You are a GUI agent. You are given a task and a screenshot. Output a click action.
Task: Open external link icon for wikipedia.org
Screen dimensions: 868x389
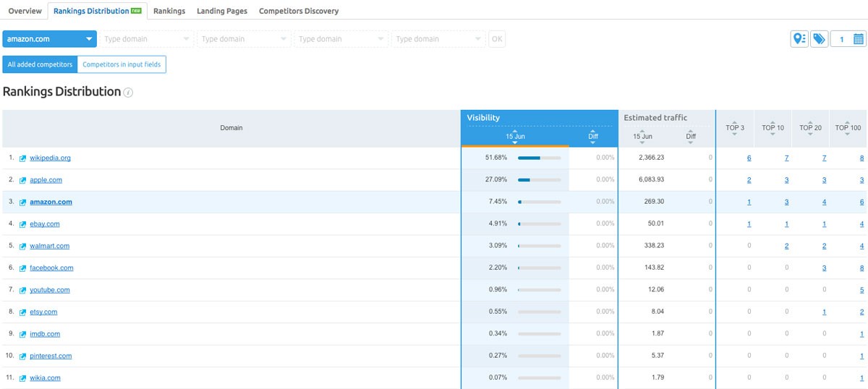(x=22, y=158)
